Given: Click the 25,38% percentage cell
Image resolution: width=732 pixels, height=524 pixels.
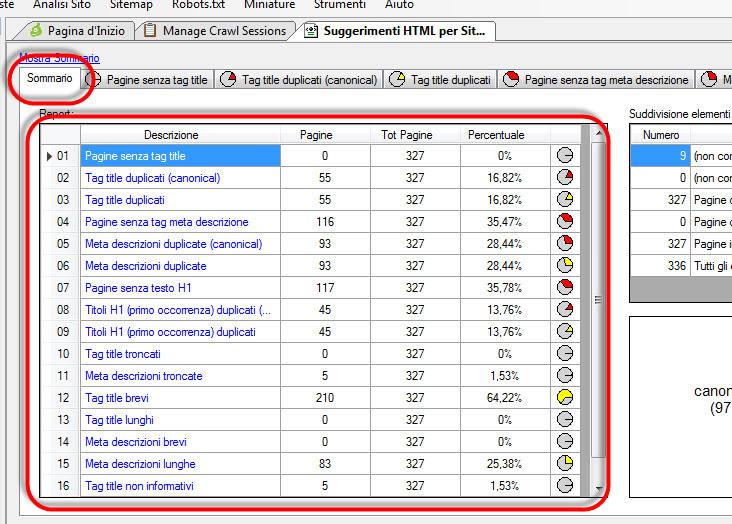Looking at the screenshot, I should point(505,464).
